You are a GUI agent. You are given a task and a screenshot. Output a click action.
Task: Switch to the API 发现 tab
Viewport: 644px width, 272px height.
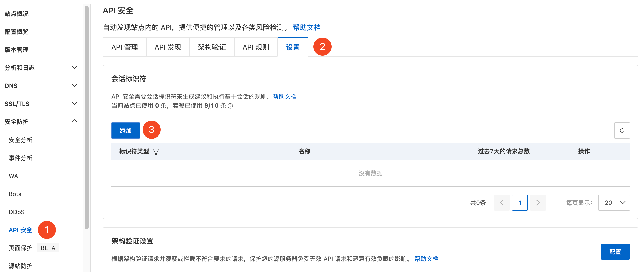(168, 47)
